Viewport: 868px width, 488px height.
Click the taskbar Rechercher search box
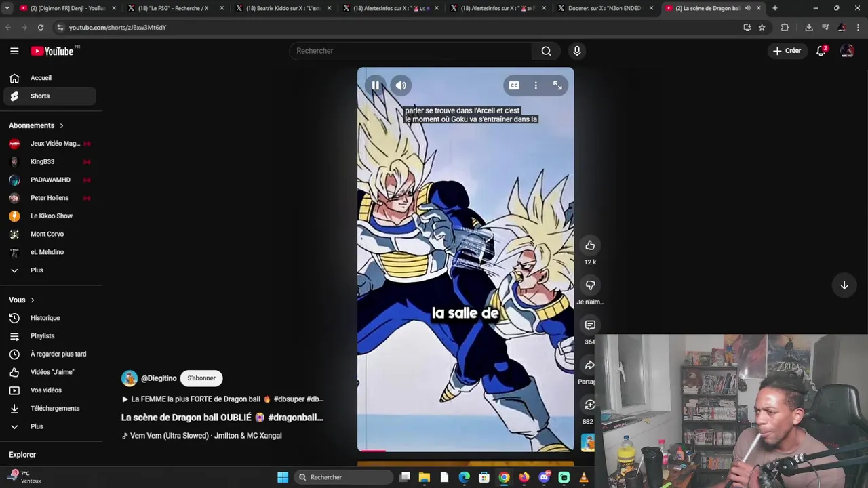343,477
